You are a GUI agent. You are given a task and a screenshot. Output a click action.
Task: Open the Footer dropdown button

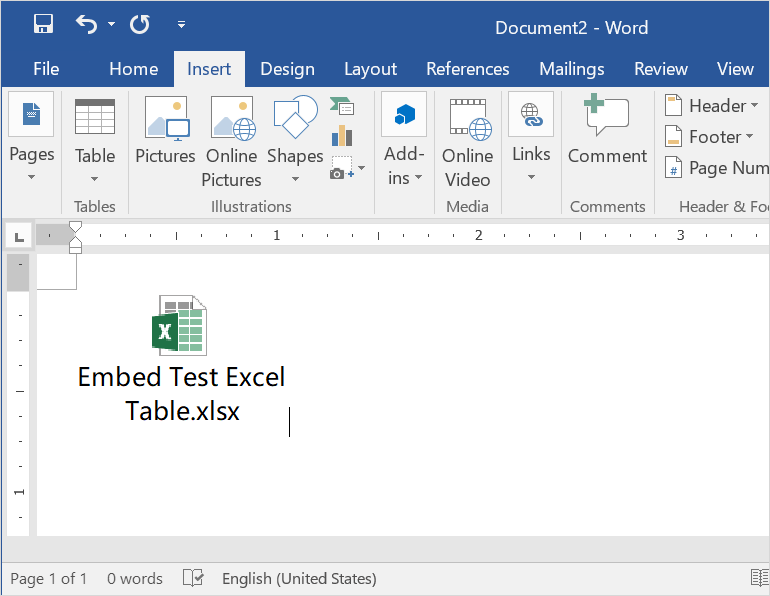pyautogui.click(x=710, y=136)
